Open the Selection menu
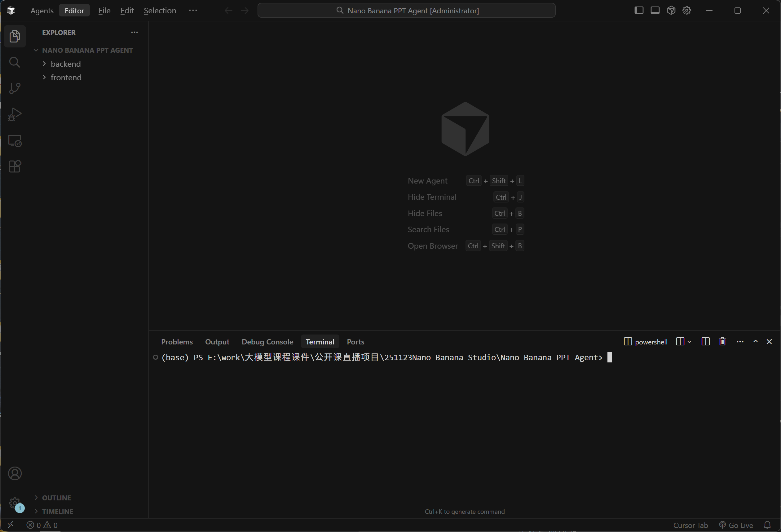 click(x=160, y=11)
